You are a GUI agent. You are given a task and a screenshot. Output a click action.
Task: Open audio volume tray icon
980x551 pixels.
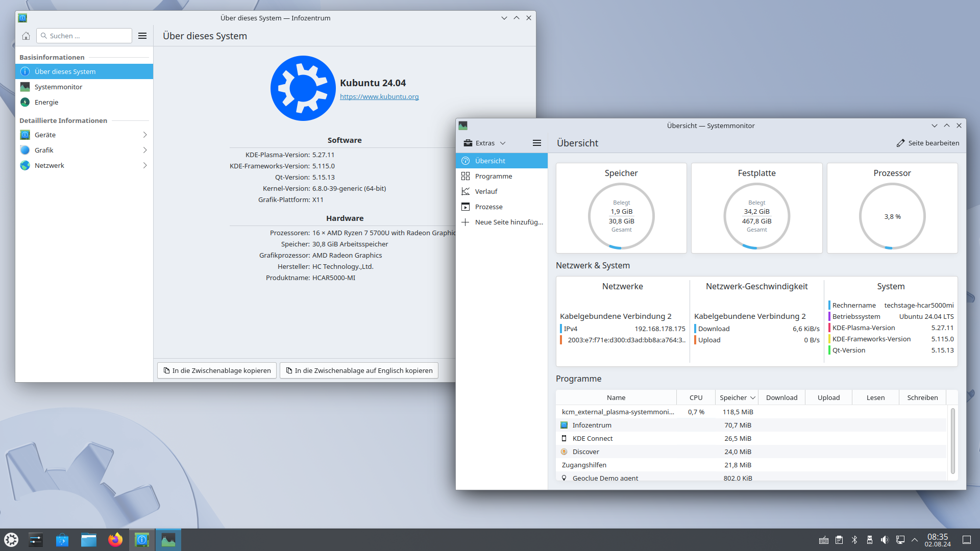885,540
